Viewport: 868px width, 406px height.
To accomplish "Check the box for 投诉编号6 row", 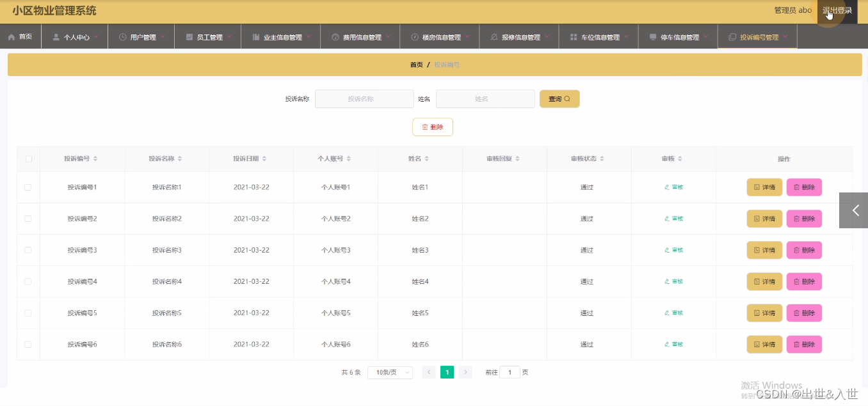I will (28, 344).
